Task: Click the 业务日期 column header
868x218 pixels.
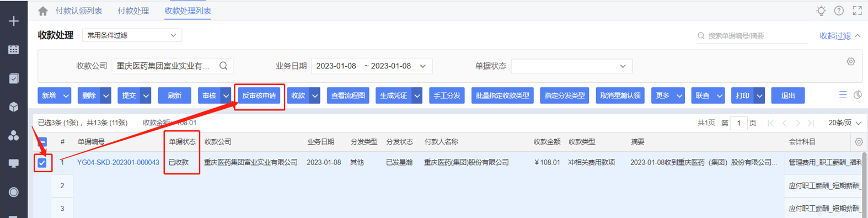Action: 320,142
